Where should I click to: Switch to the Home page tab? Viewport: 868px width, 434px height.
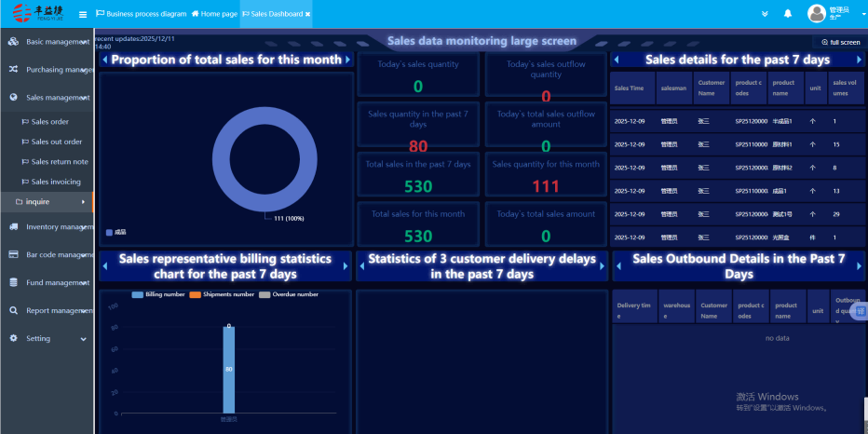(x=213, y=14)
